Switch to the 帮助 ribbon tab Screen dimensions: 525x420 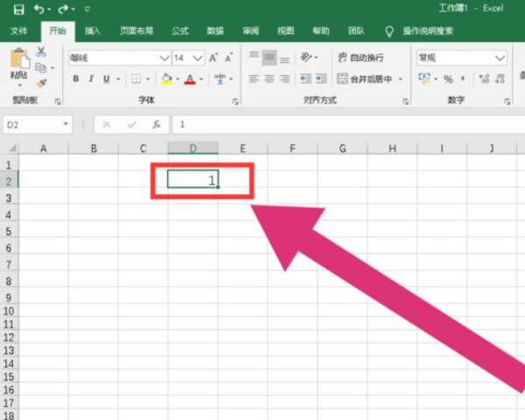(321, 31)
